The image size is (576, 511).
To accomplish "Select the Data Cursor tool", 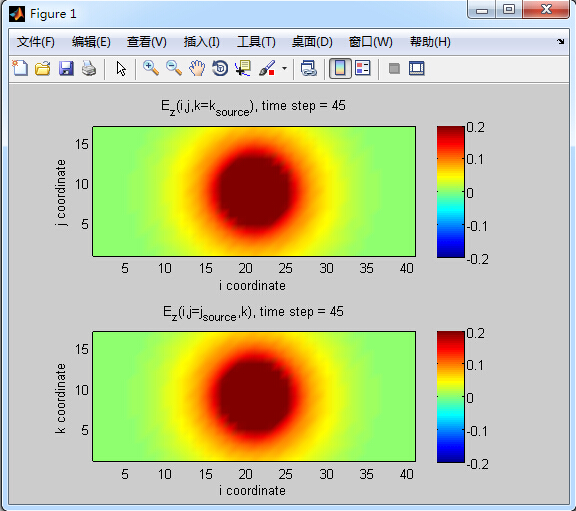I will tap(243, 68).
